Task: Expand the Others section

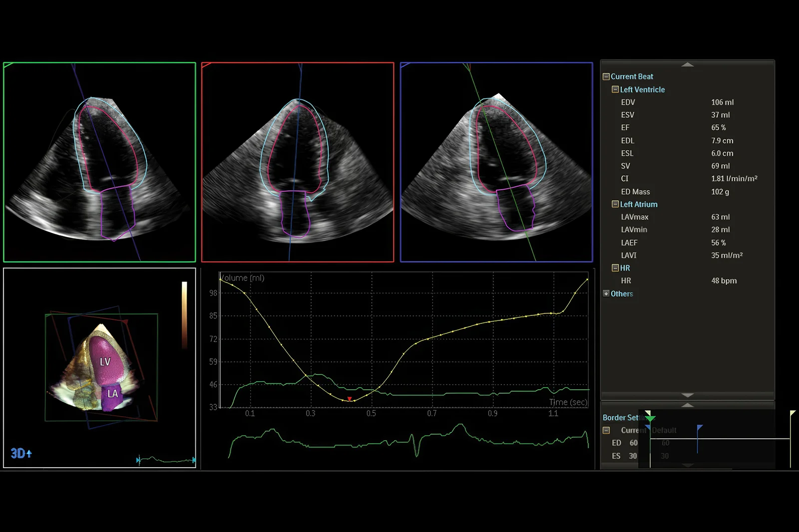Action: [x=606, y=294]
